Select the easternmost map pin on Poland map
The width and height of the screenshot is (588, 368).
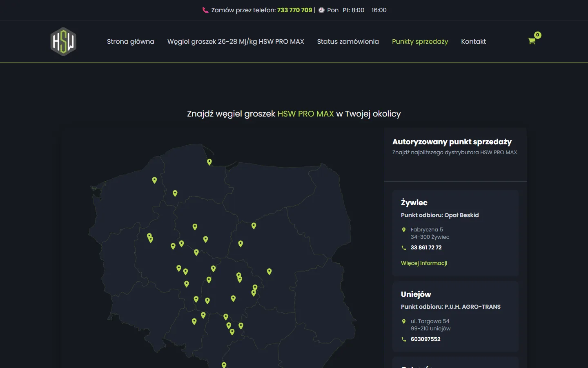[269, 272]
